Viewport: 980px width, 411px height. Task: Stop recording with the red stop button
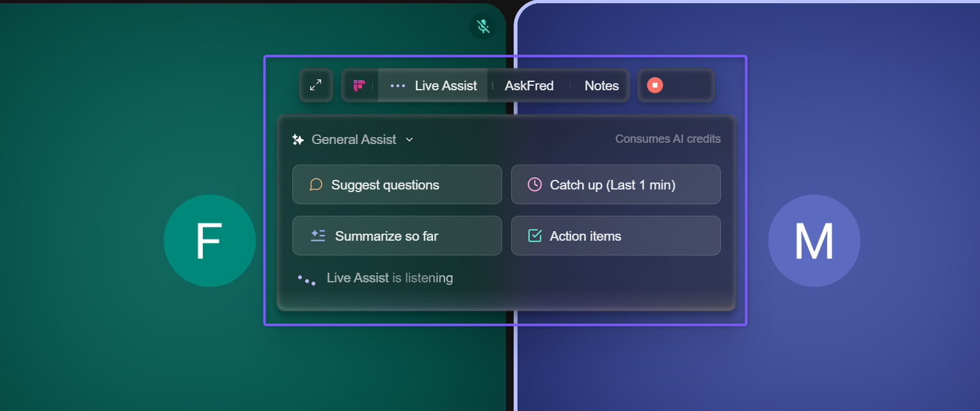pyautogui.click(x=655, y=85)
